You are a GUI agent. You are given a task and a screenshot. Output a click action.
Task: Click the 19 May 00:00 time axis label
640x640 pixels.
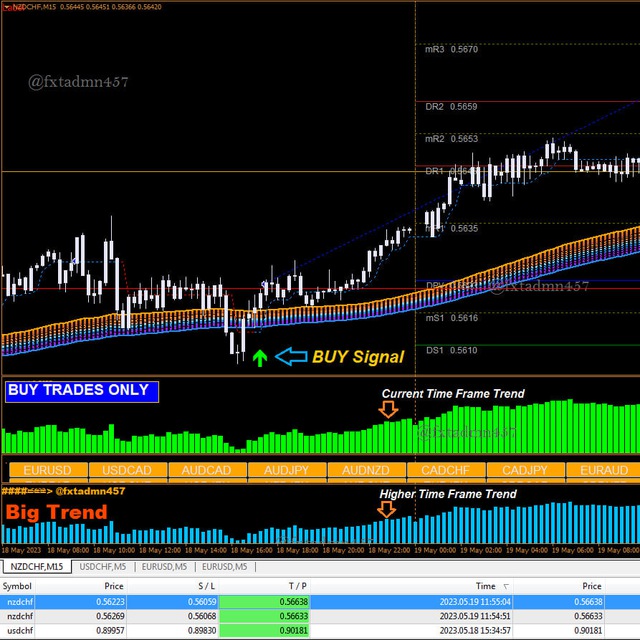point(435,550)
